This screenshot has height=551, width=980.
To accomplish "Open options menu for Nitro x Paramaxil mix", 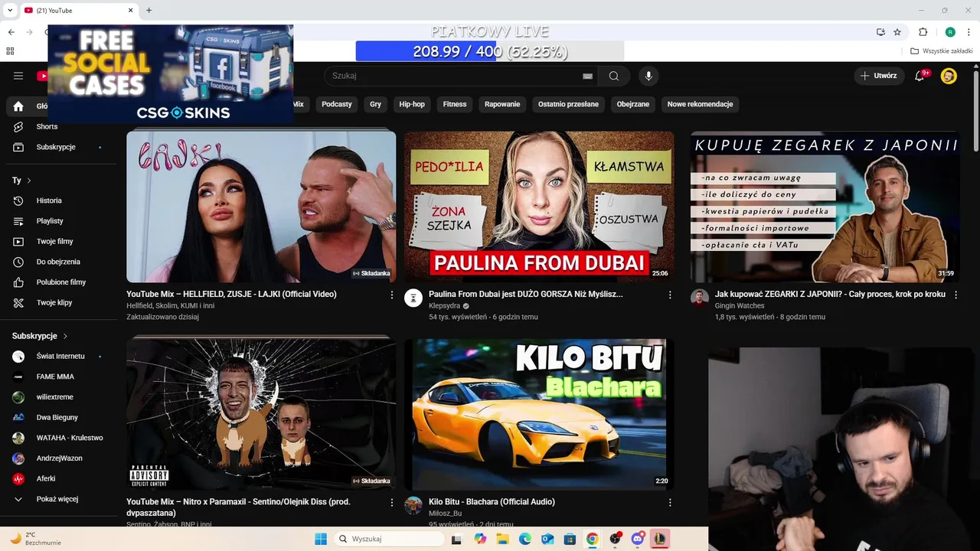I will [x=392, y=503].
